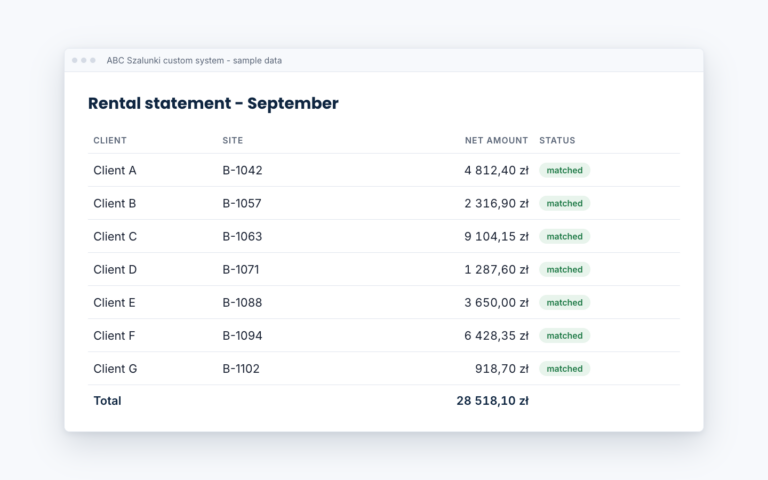Click the amount 1 287,60 zł
This screenshot has width=768, height=480.
[x=497, y=269]
